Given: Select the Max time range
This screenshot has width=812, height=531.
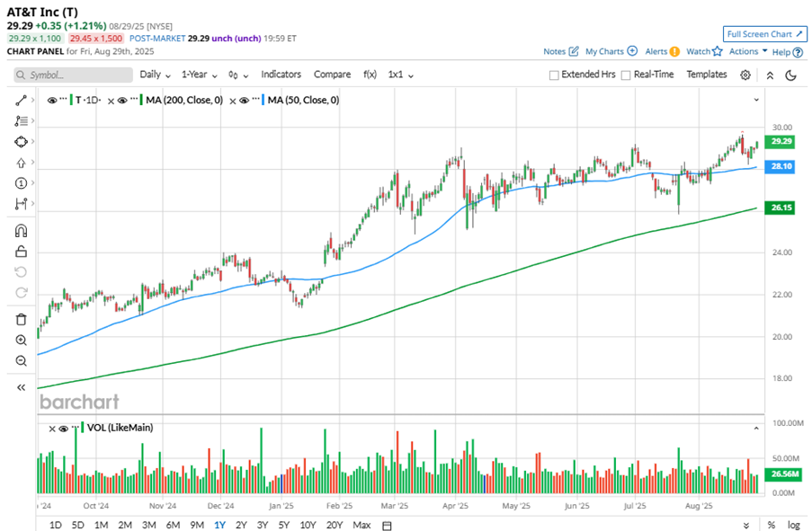Looking at the screenshot, I should click(x=361, y=525).
